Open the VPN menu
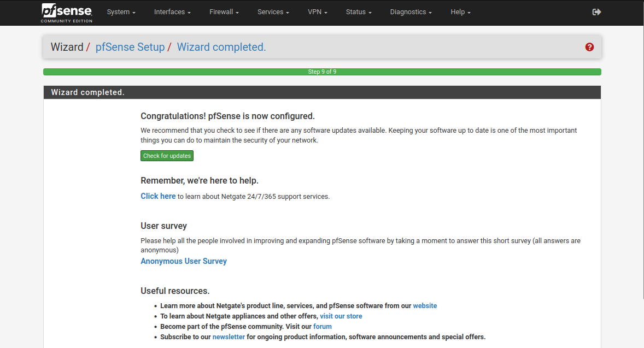Image resolution: width=644 pixels, height=348 pixels. coord(318,12)
